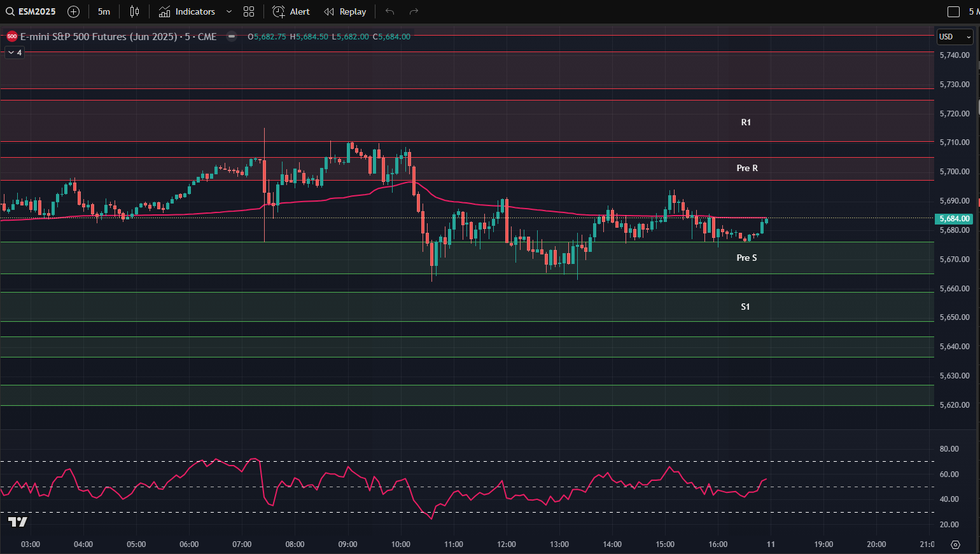Image resolution: width=980 pixels, height=554 pixels.
Task: Select the red R1 horizontal line
Action: click(467, 142)
